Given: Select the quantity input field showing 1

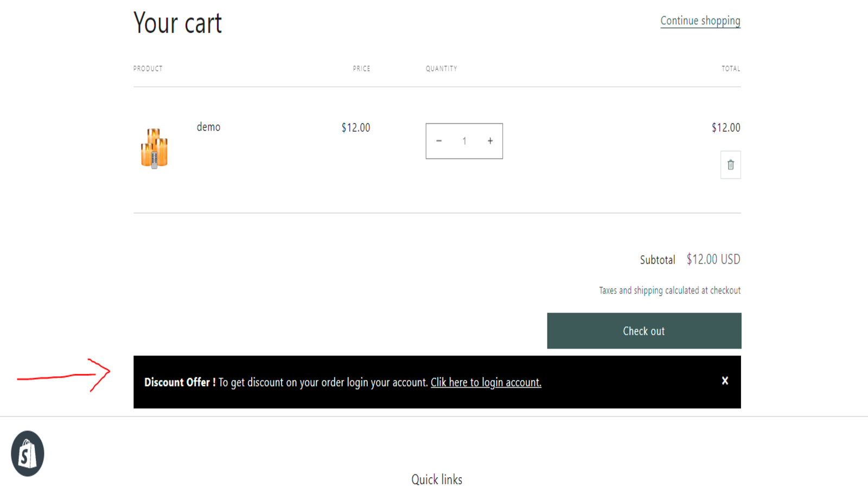Looking at the screenshot, I should [x=464, y=141].
